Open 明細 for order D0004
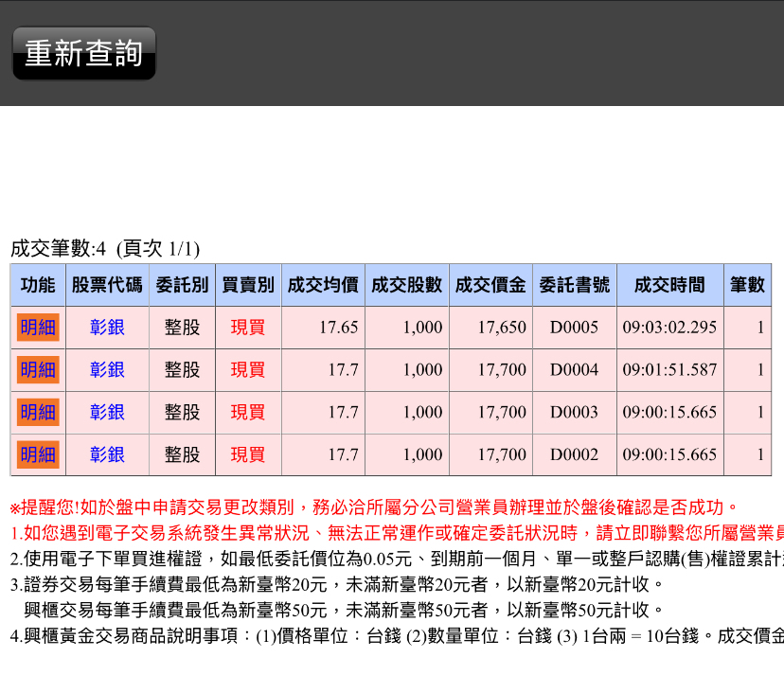The width and height of the screenshot is (784, 693). coord(38,370)
